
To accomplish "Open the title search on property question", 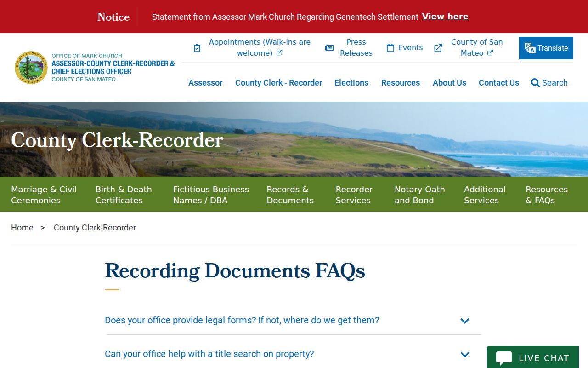I will coord(209,354).
